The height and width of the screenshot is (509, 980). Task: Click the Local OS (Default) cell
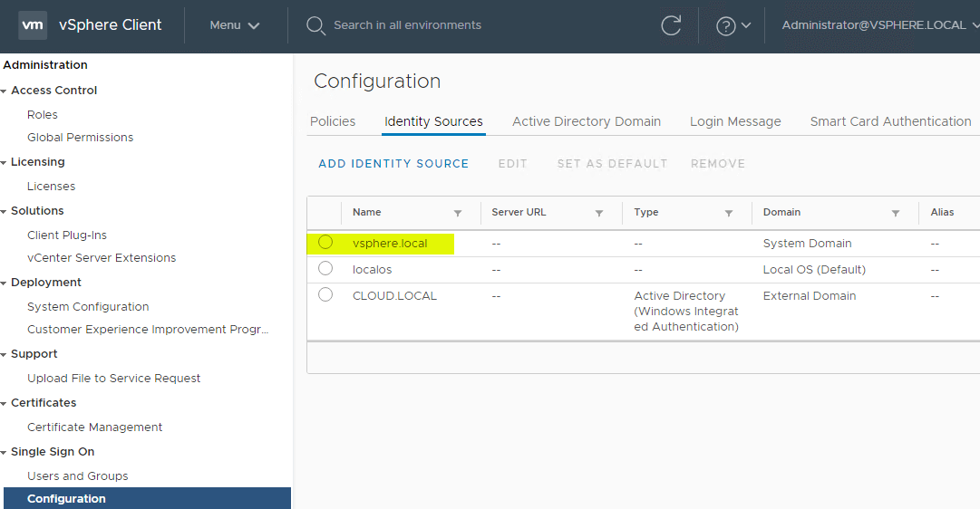click(814, 269)
